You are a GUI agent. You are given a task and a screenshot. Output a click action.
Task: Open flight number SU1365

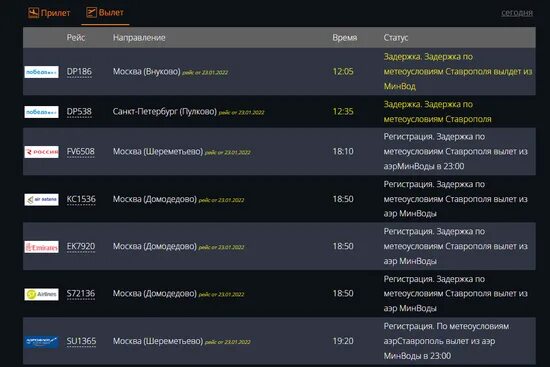81,341
